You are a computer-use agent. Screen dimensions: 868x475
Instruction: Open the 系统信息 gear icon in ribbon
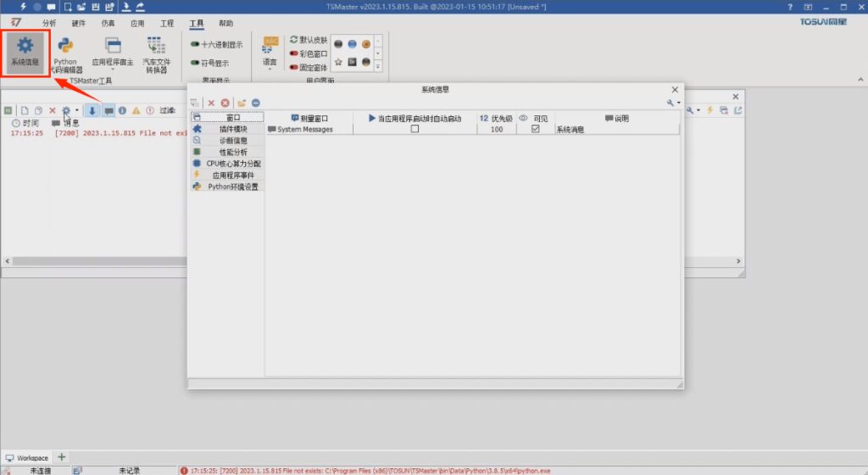(x=25, y=52)
